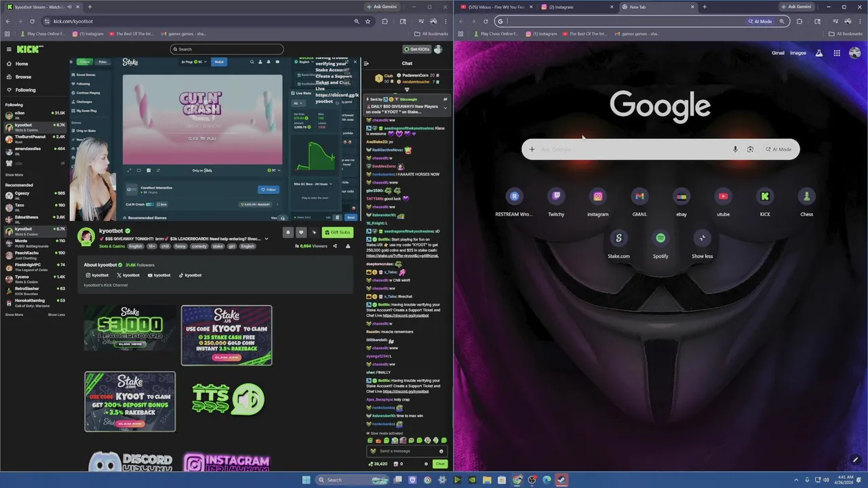
Task: Open the KICK shortcut tile
Action: coord(765,203)
